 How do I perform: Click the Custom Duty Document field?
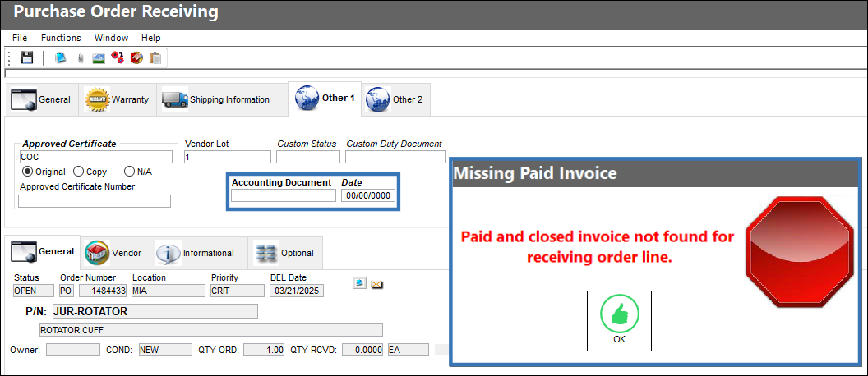[395, 157]
